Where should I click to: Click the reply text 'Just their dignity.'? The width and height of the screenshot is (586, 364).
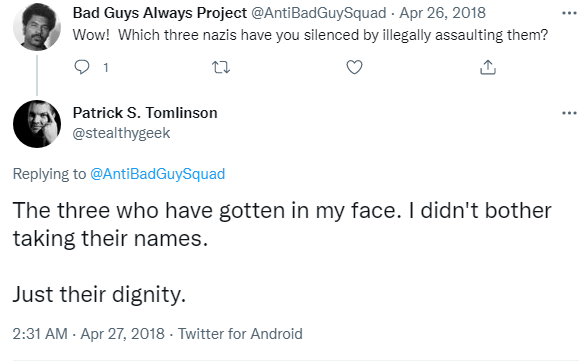pyautogui.click(x=99, y=294)
